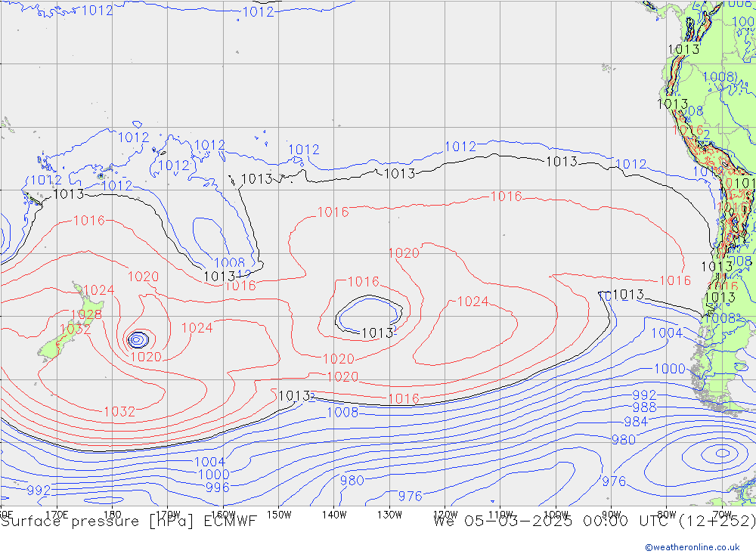Click the 130W longitude label
The width and height of the screenshot is (756, 554).
coord(389,515)
